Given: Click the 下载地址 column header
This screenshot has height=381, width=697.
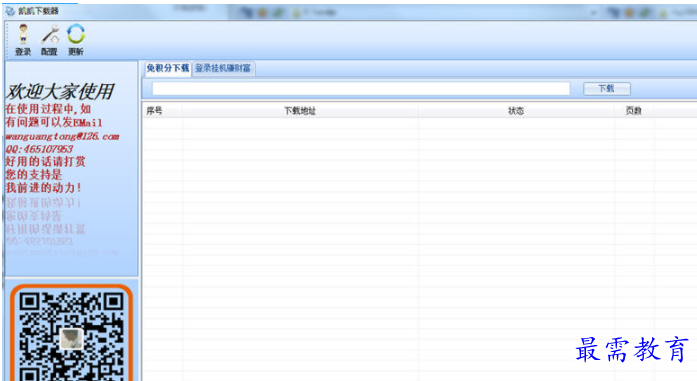Looking at the screenshot, I should 300,111.
